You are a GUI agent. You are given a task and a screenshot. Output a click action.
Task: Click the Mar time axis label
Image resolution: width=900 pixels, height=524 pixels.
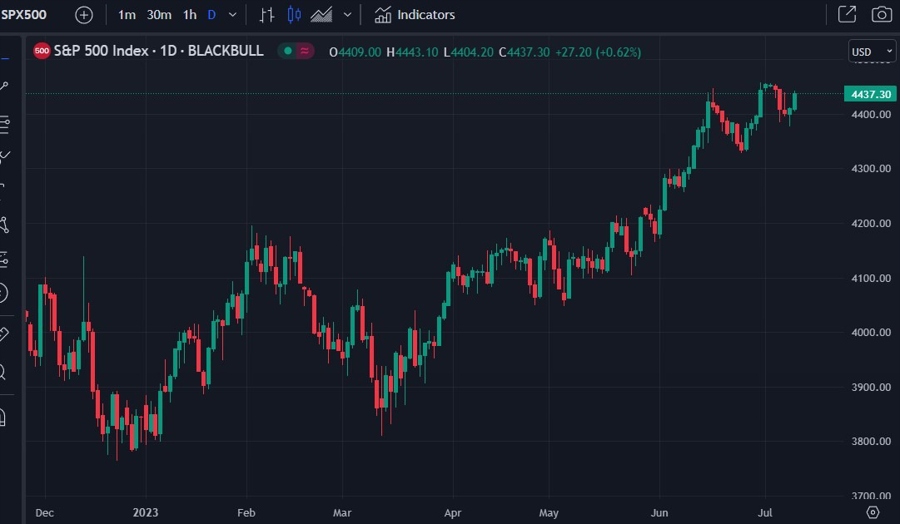(342, 513)
